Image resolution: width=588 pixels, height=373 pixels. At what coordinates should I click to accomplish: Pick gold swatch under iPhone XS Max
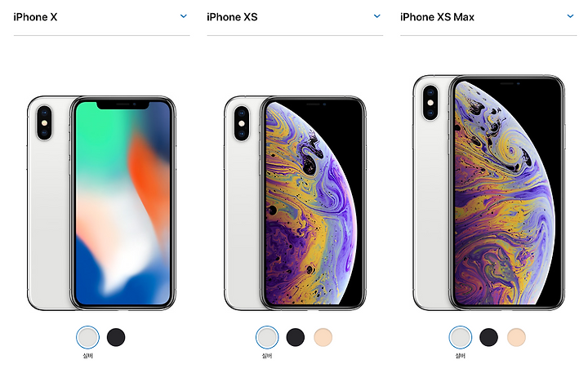[516, 337]
